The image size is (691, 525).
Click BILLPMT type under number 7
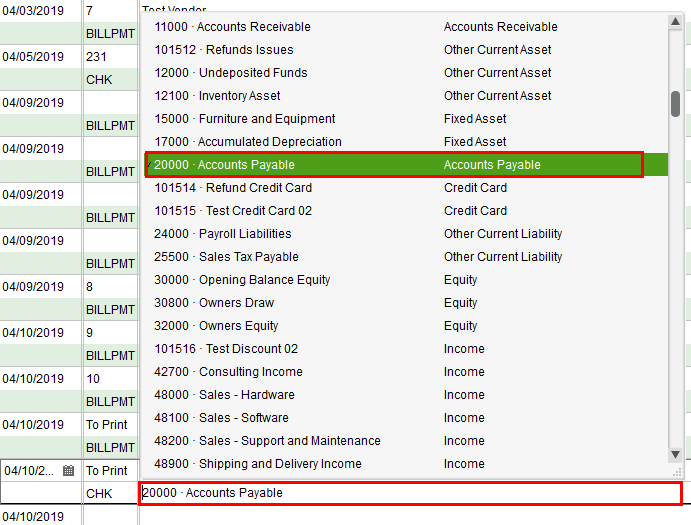110,34
